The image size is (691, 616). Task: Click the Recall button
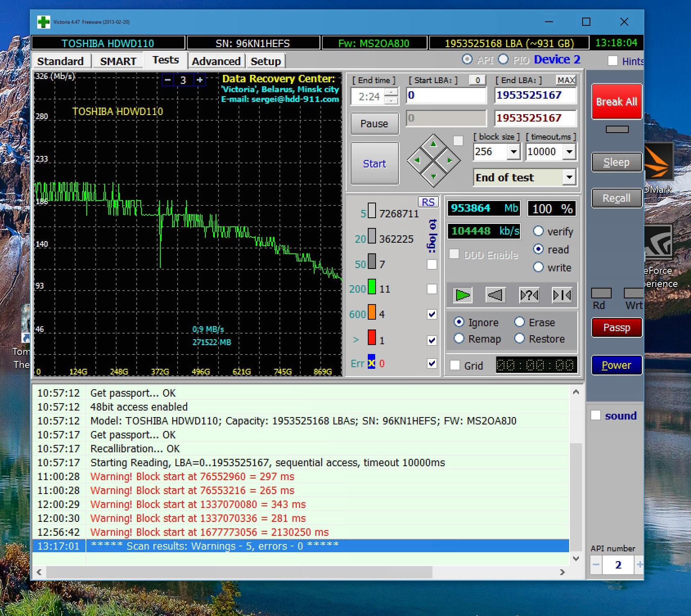pos(617,198)
